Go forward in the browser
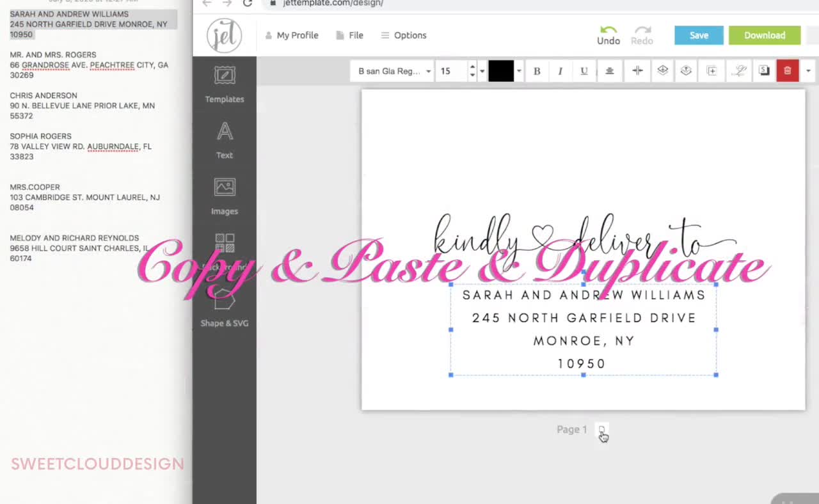The image size is (819, 504). 227,3
